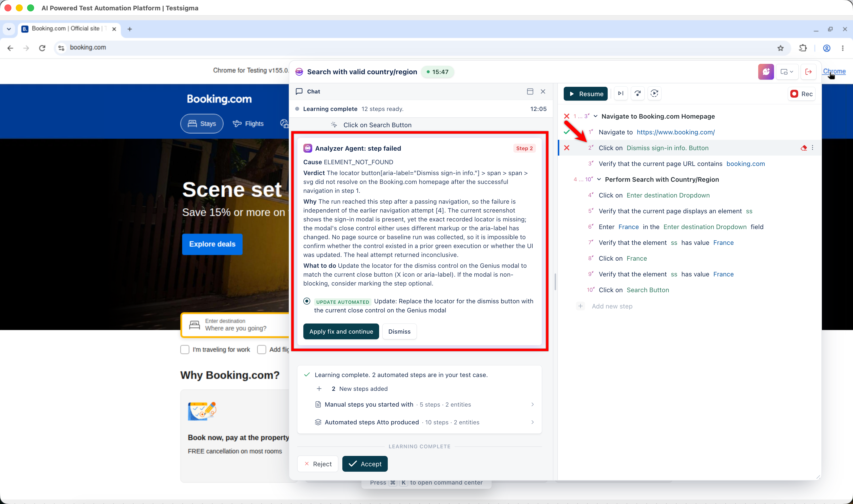This screenshot has width=853, height=504.
Task: Open the browser tab list dropdown arrow
Action: pos(9,29)
